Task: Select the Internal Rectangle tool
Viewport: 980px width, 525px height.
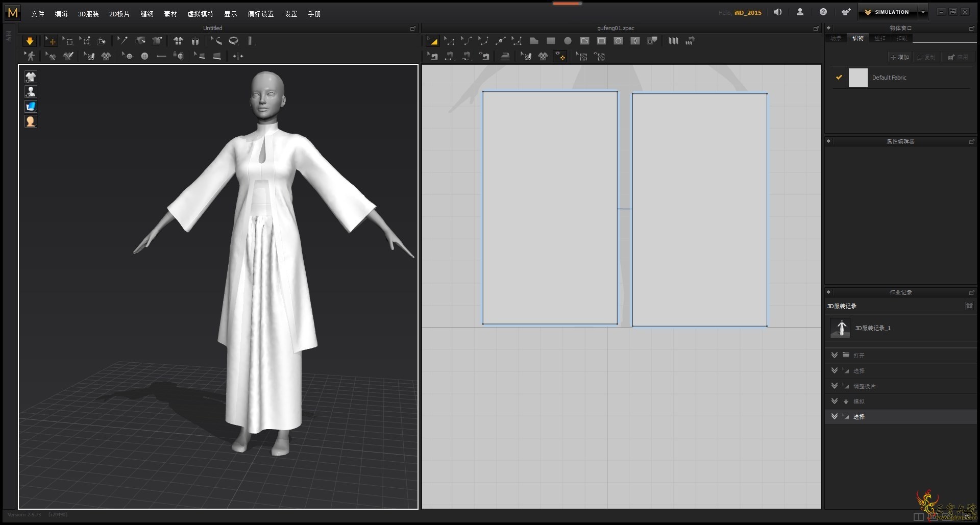Action: (x=601, y=41)
